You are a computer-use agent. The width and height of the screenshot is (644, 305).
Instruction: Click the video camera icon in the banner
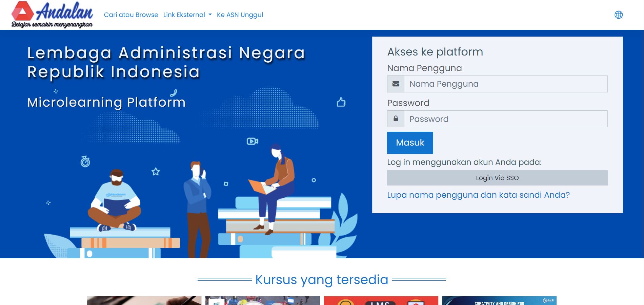point(252,141)
